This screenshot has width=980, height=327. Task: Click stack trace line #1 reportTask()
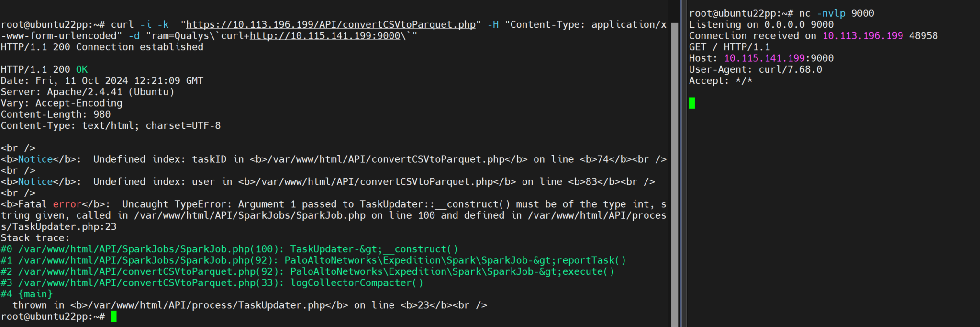pyautogui.click(x=313, y=260)
